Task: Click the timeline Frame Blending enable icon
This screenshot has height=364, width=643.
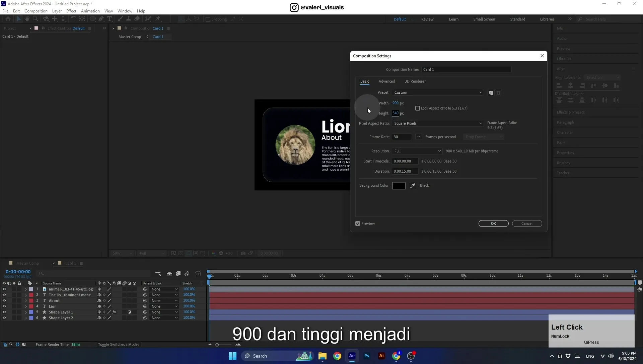Action: coord(178,274)
